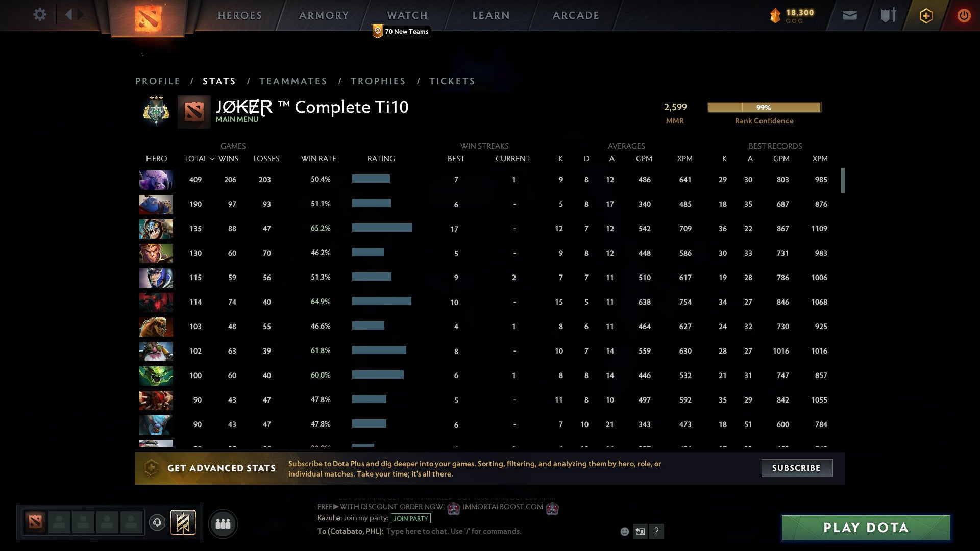Click the Rank Confidence progress bar

pos(764,108)
